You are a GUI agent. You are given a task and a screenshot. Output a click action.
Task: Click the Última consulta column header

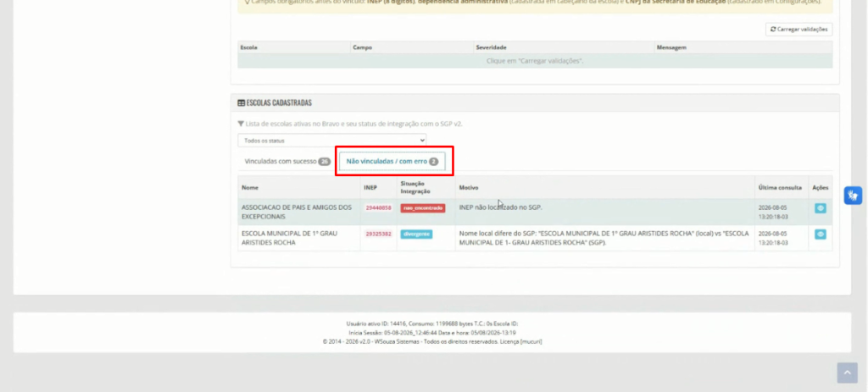pyautogui.click(x=780, y=187)
